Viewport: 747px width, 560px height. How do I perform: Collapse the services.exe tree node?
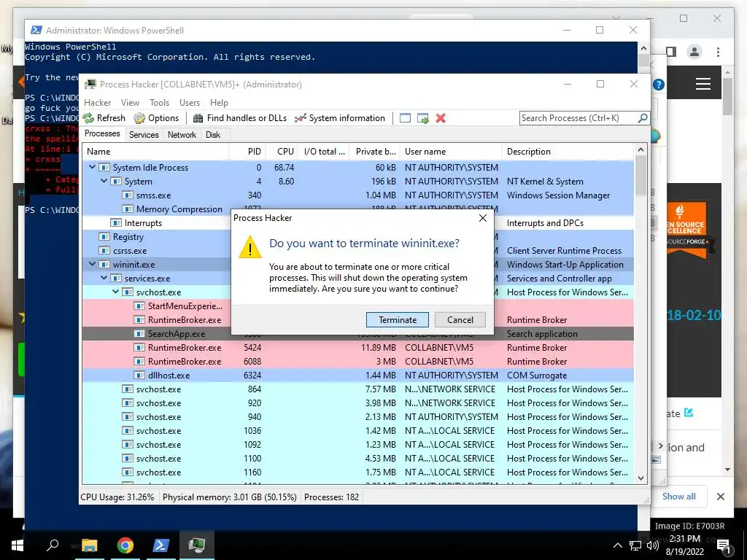(x=104, y=278)
